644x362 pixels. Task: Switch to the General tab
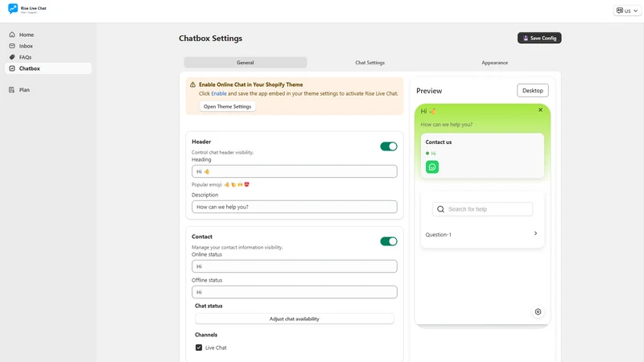246,63
